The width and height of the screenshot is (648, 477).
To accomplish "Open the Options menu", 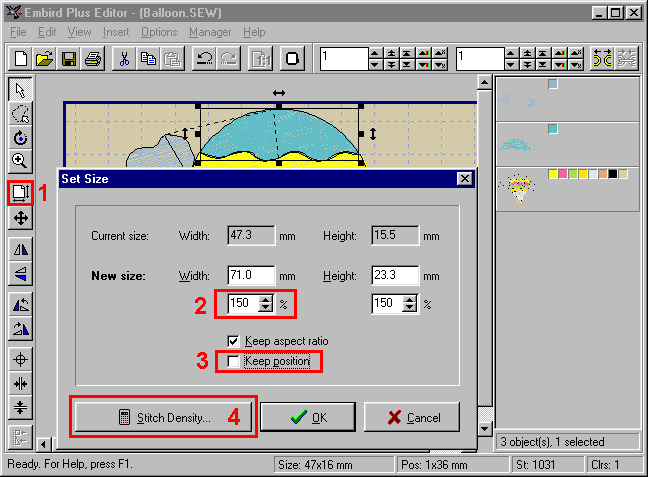I will point(159,32).
